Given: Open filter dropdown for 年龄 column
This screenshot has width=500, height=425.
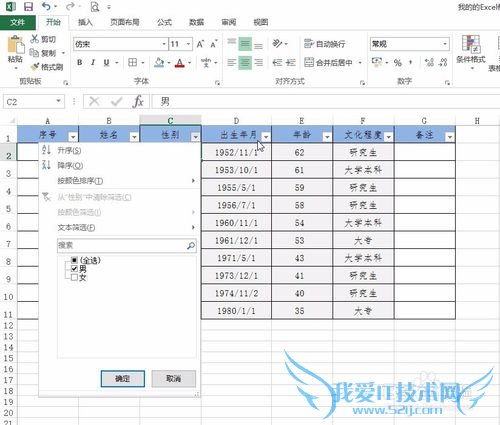Looking at the screenshot, I should coord(327,137).
